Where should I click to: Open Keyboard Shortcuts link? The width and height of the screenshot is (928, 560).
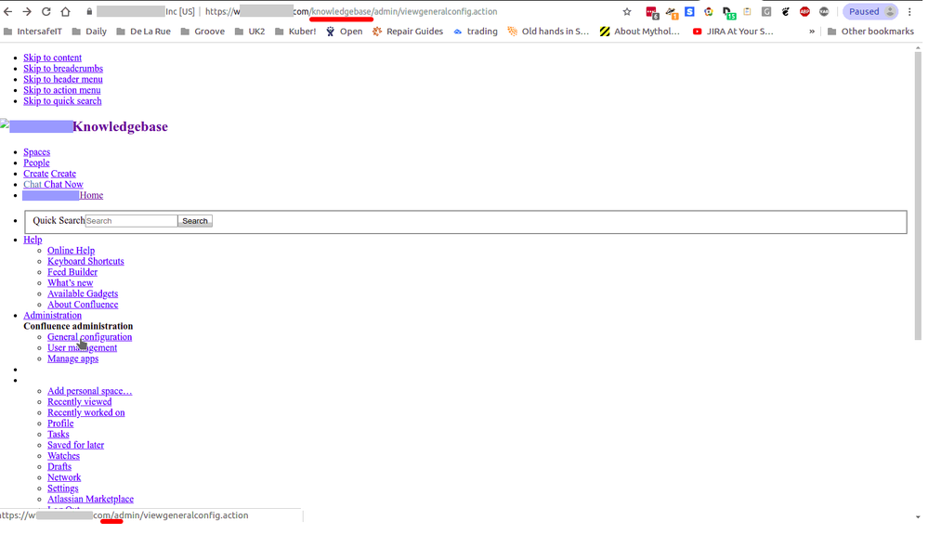point(85,261)
